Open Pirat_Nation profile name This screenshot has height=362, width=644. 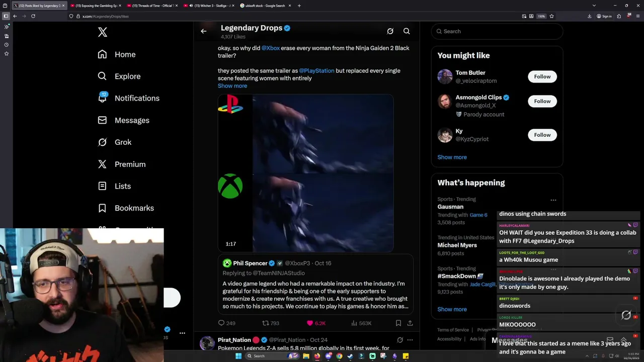click(234, 340)
